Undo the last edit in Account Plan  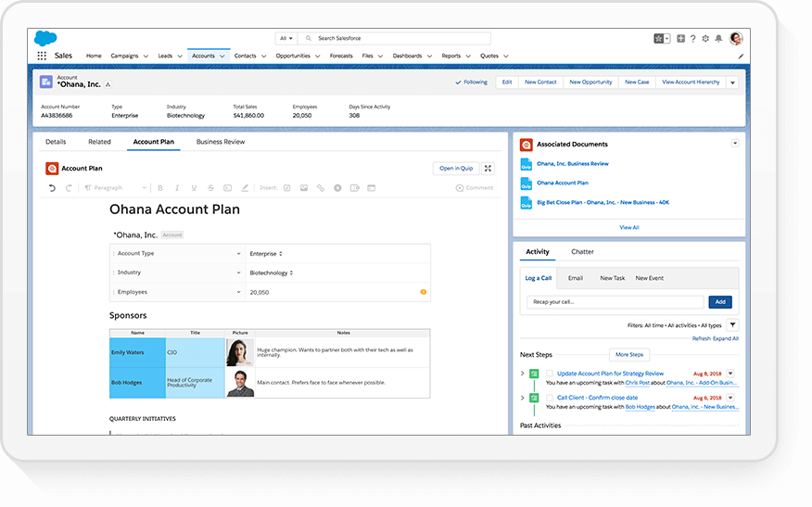click(52, 188)
